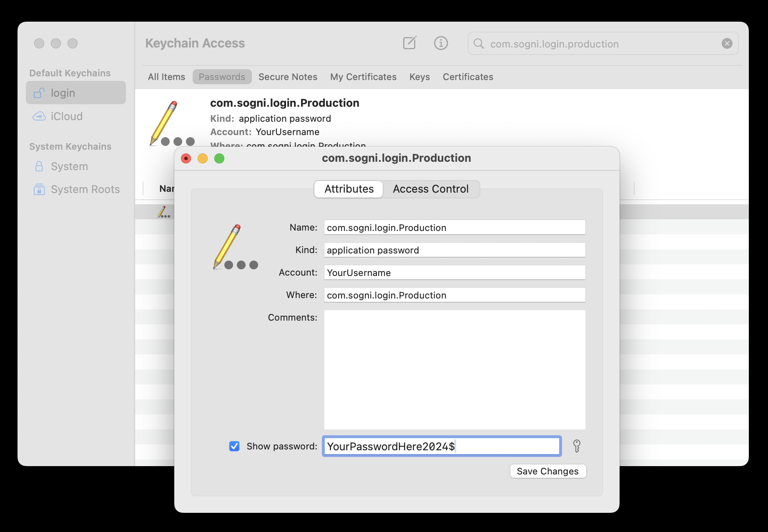Select the System Roots keychain

pyautogui.click(x=85, y=189)
